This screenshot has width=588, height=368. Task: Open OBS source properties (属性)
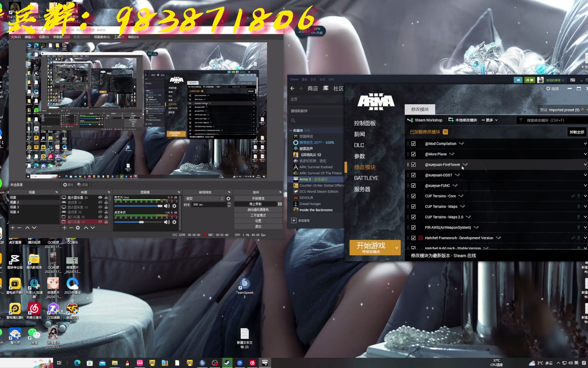(68, 185)
